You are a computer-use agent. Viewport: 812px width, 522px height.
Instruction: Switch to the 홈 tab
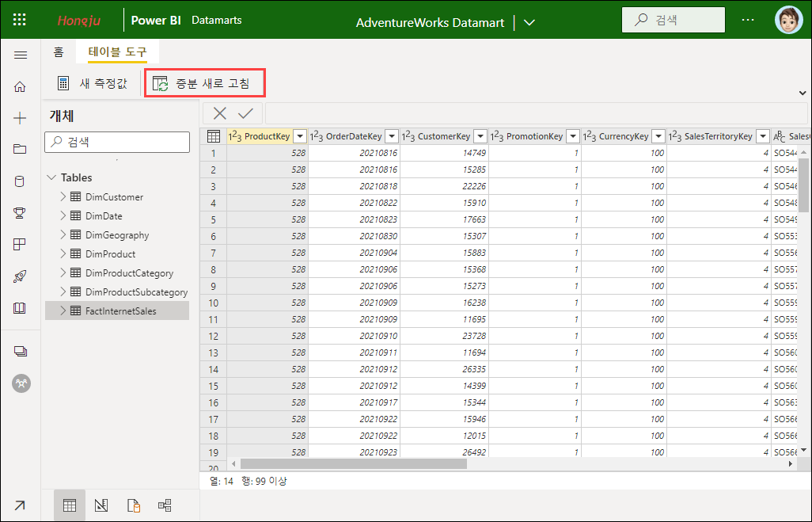point(59,52)
